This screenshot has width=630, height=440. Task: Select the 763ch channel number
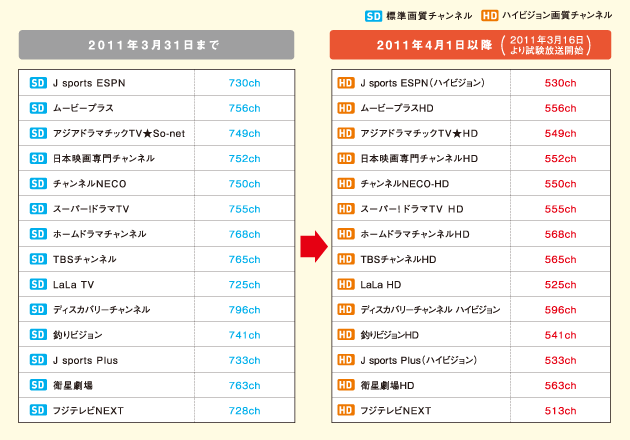[244, 386]
